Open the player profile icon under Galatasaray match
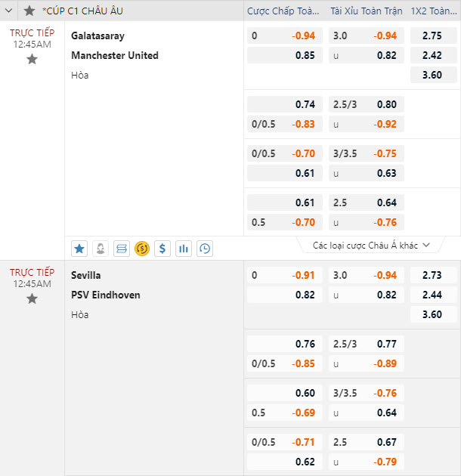Screen dimensions: 461x476 (101, 249)
